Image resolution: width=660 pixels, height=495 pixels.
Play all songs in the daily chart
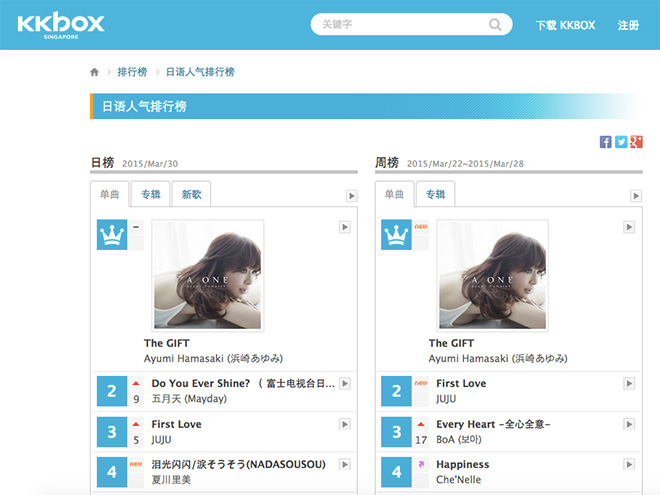click(x=351, y=196)
